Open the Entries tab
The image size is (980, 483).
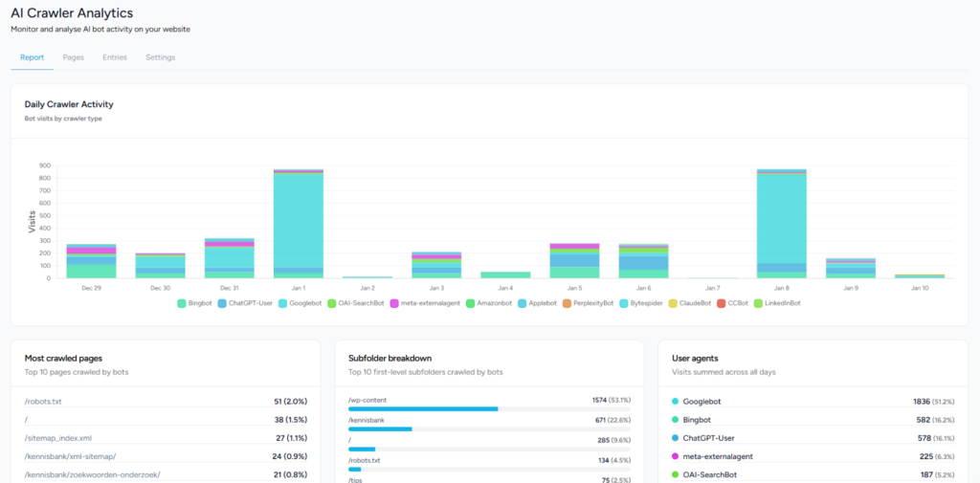tap(115, 57)
